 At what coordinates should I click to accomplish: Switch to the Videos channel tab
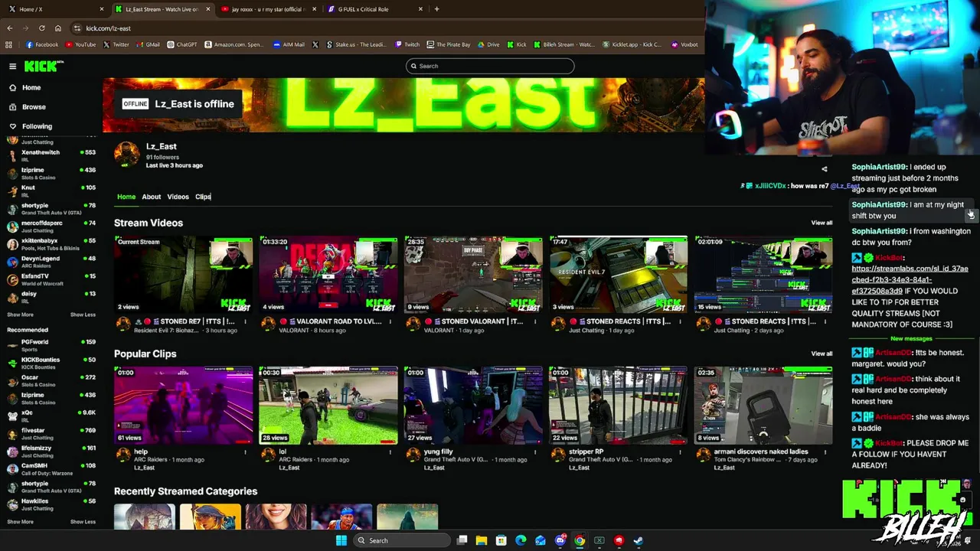[178, 197]
